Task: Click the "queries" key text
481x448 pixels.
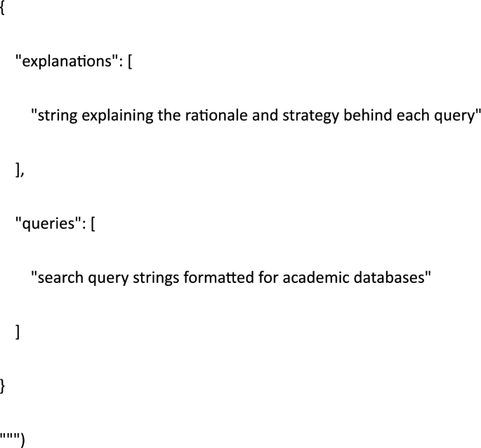Action: 49,224
